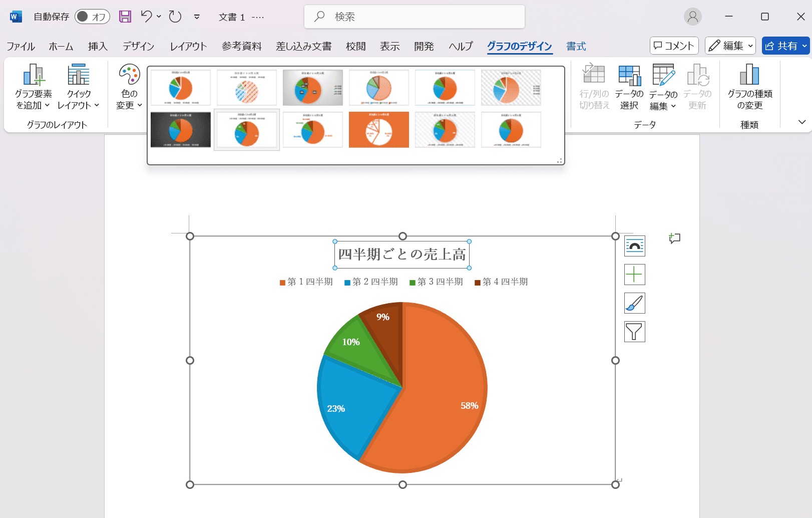812x518 pixels.
Task: Select the dark background chart style thumbnail
Action: [181, 130]
